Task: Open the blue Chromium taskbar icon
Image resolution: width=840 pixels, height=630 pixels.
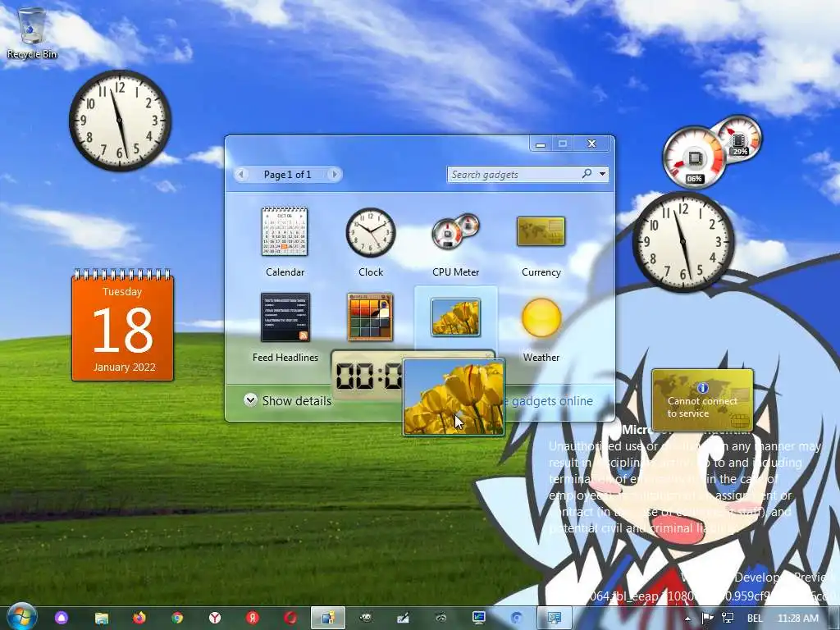Action: [517, 618]
